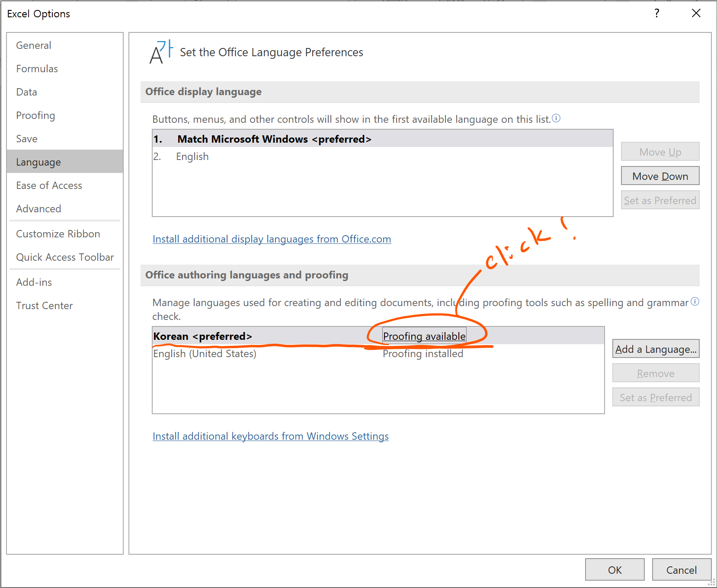The width and height of the screenshot is (717, 588).
Task: Select the Data options category
Action: tap(65, 92)
